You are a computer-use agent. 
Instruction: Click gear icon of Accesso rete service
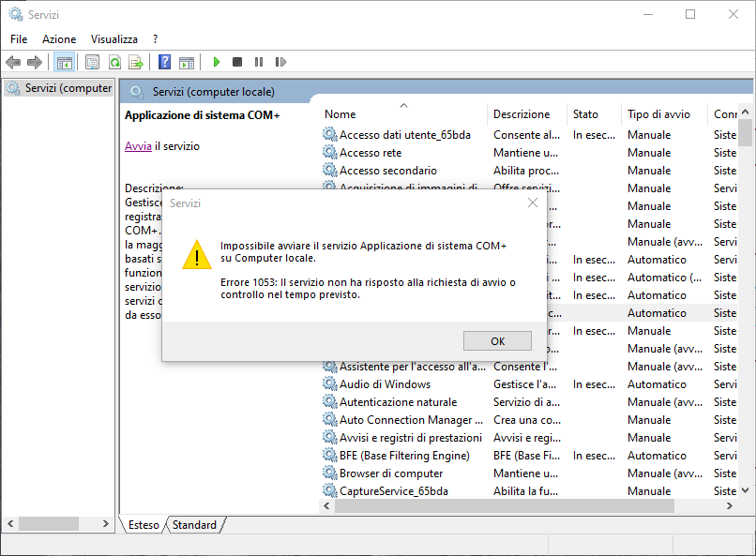330,152
